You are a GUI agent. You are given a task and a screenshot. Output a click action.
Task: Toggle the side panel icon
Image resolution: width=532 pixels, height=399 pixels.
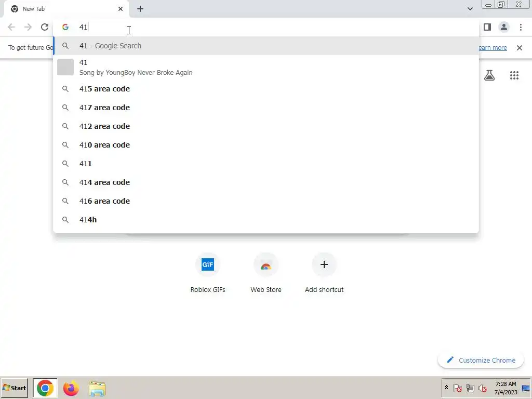point(487,27)
